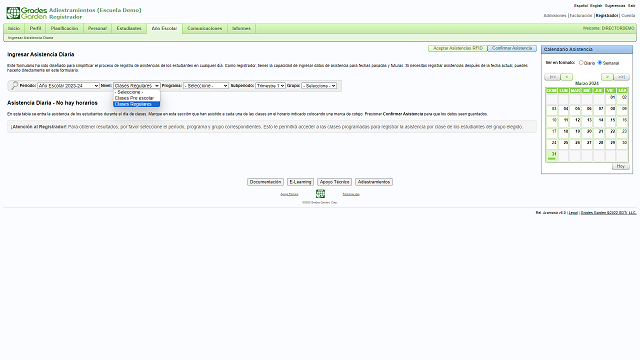Jump forward a year with '>>' button
This screenshot has width=640, height=360.
tap(622, 77)
